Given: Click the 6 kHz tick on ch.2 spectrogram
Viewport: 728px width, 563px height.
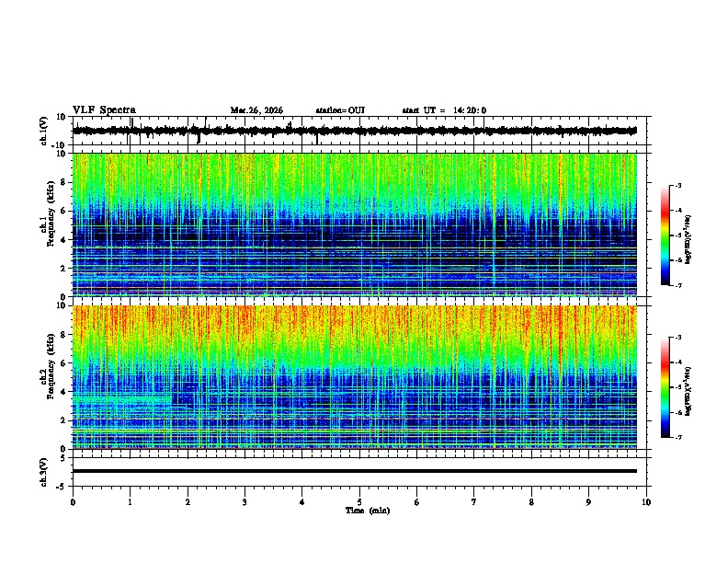Looking at the screenshot, I should [x=64, y=362].
